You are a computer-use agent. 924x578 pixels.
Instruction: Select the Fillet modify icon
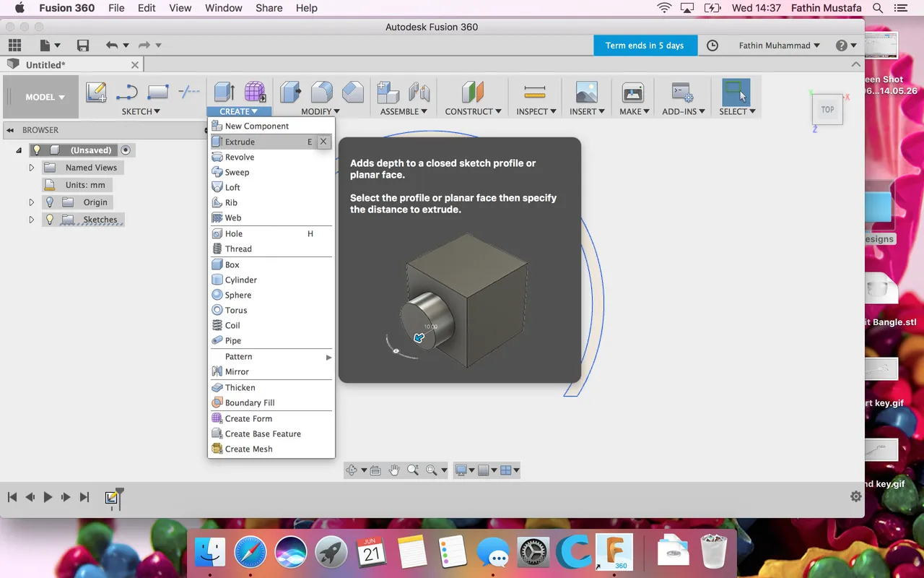click(x=322, y=92)
